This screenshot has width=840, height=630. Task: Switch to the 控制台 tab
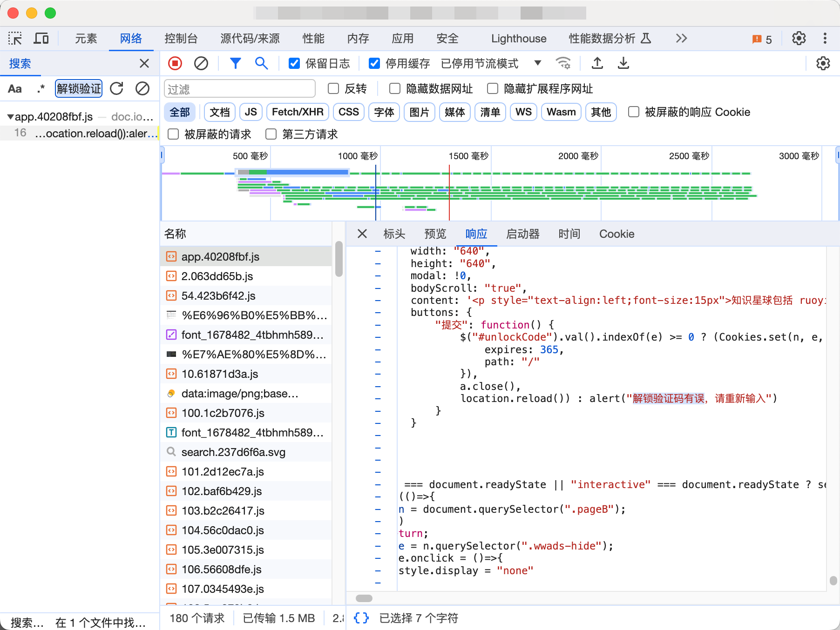(181, 39)
